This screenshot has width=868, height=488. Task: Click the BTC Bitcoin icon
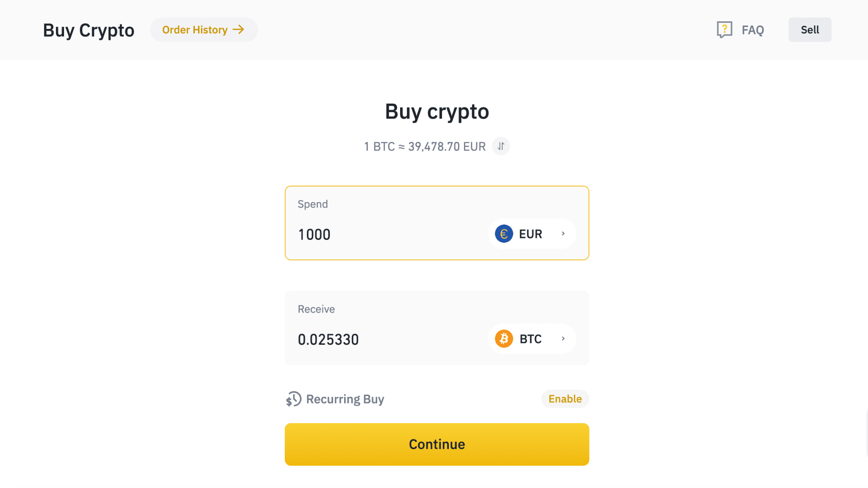(504, 338)
